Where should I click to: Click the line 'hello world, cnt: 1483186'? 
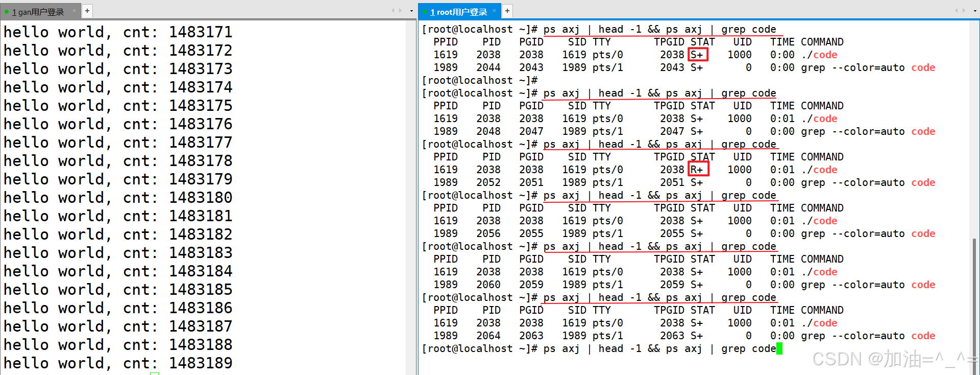118,308
